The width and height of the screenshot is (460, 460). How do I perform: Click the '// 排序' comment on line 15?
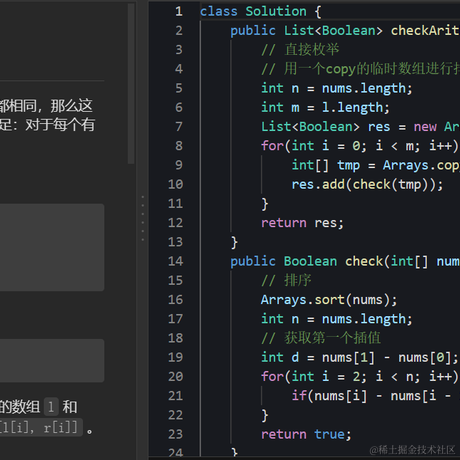(x=286, y=281)
